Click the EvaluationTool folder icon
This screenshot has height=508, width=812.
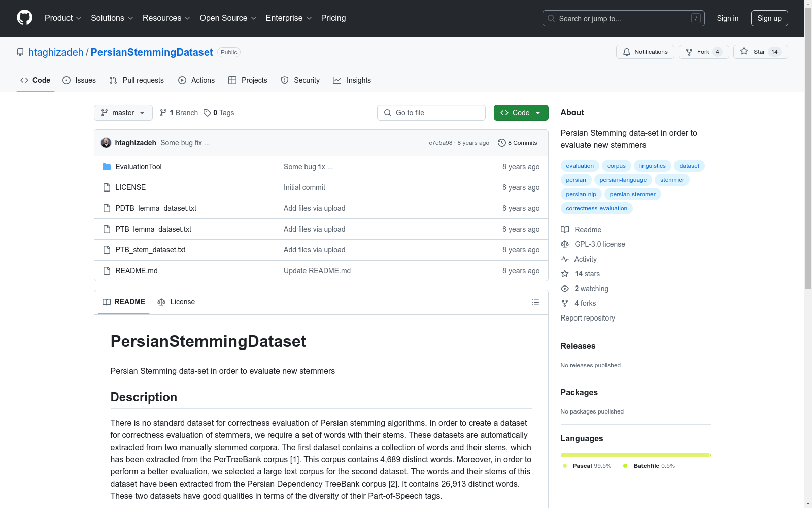107,167
